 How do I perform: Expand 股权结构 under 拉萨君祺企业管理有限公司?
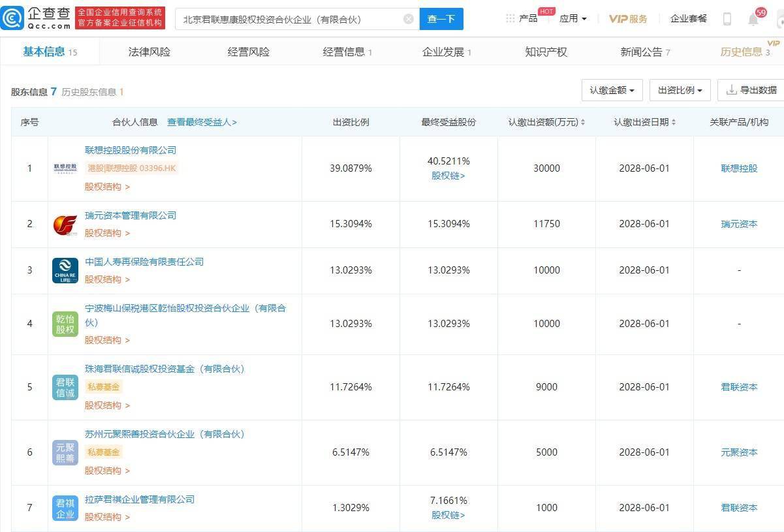pyautogui.click(x=107, y=517)
